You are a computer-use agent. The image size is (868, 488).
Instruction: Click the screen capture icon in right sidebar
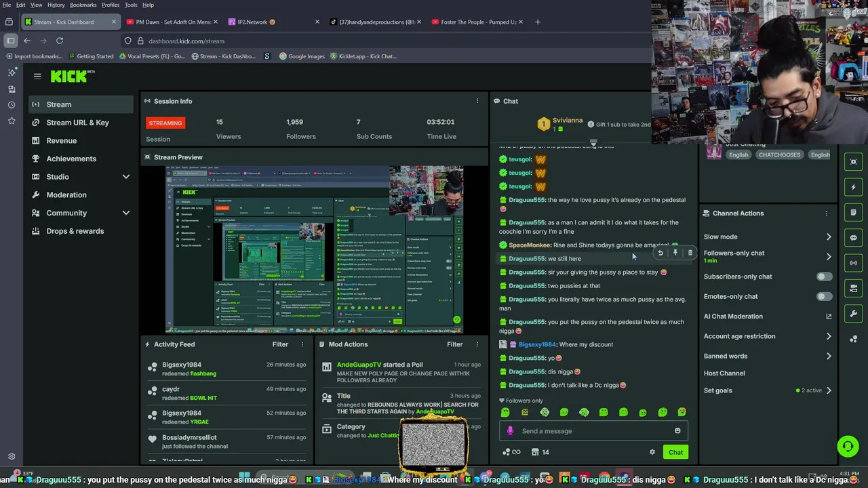tap(854, 161)
